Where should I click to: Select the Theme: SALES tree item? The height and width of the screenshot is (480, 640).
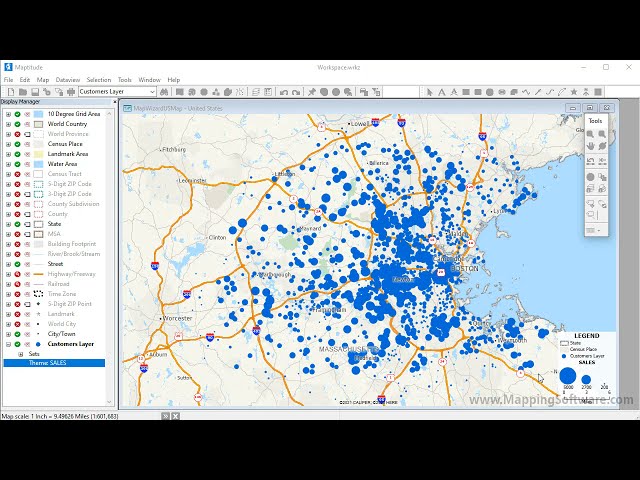click(54, 363)
